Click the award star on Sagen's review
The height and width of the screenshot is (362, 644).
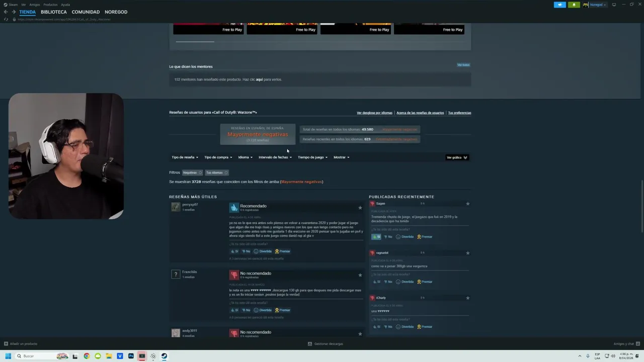(468, 204)
